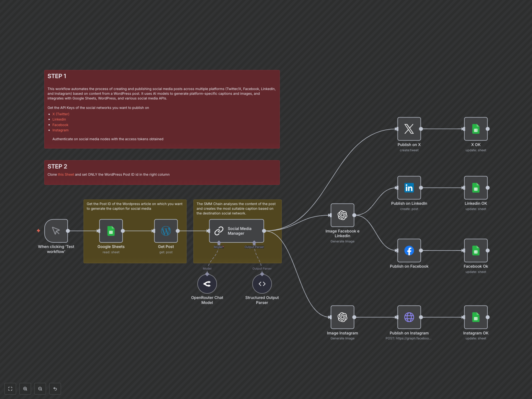532x399 pixels.
Task: Select the Social Media Manager chain node
Action: [236, 231]
